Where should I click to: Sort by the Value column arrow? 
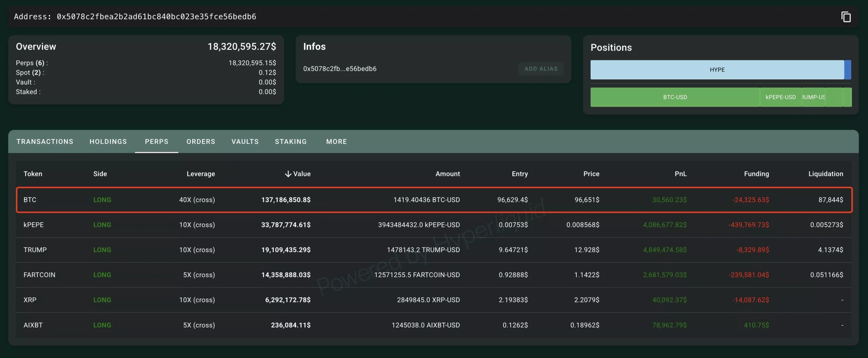[x=288, y=174]
